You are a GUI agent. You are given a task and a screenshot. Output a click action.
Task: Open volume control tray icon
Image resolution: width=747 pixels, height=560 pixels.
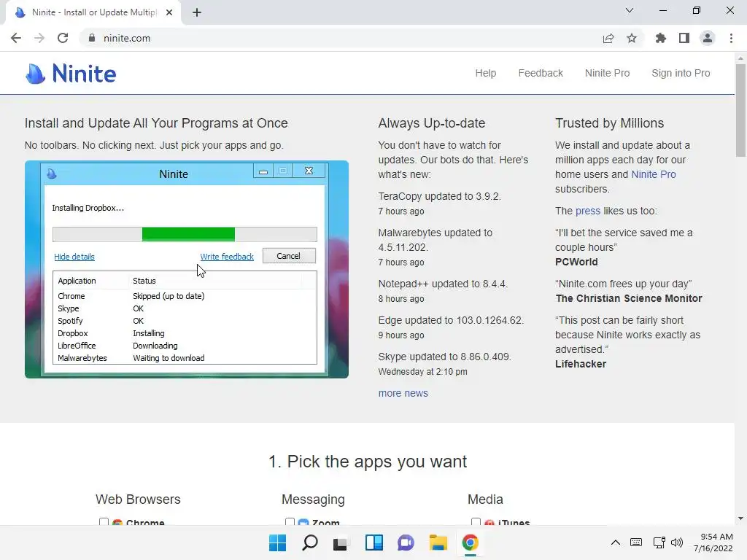point(676,542)
